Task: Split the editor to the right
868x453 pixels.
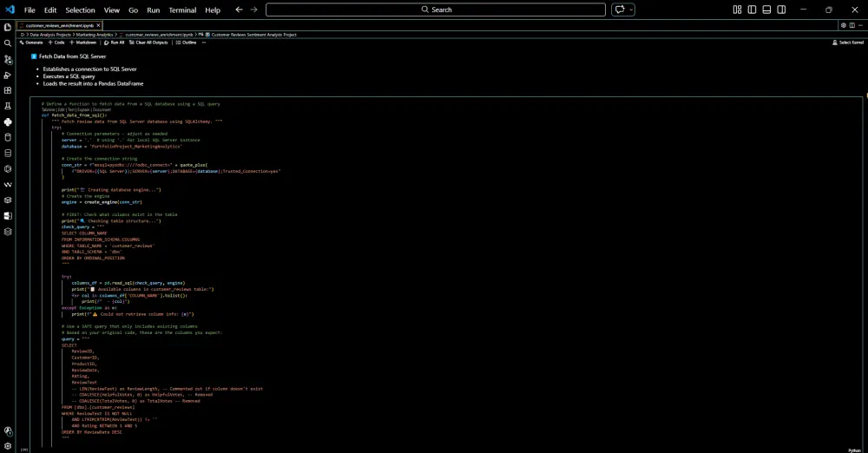Action: click(x=852, y=25)
